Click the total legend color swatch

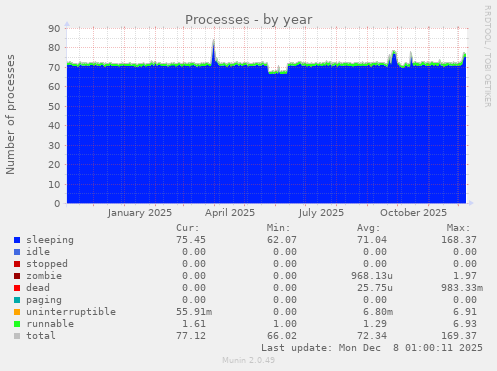17,336
